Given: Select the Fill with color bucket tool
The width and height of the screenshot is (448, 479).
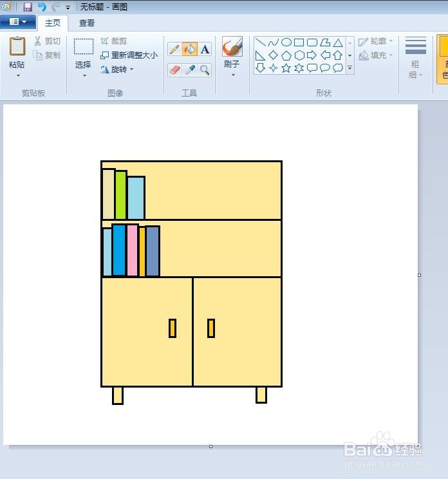Looking at the screenshot, I should pyautogui.click(x=189, y=49).
